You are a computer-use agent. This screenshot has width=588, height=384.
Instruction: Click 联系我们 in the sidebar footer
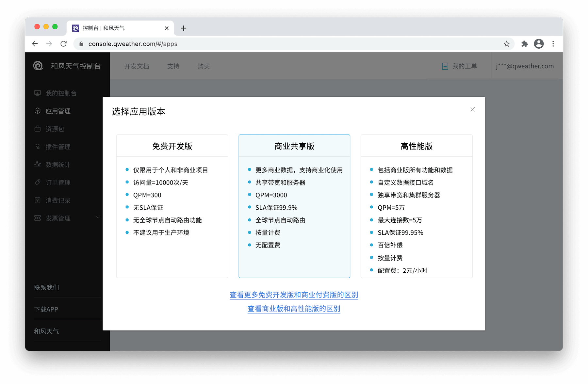pyautogui.click(x=46, y=287)
